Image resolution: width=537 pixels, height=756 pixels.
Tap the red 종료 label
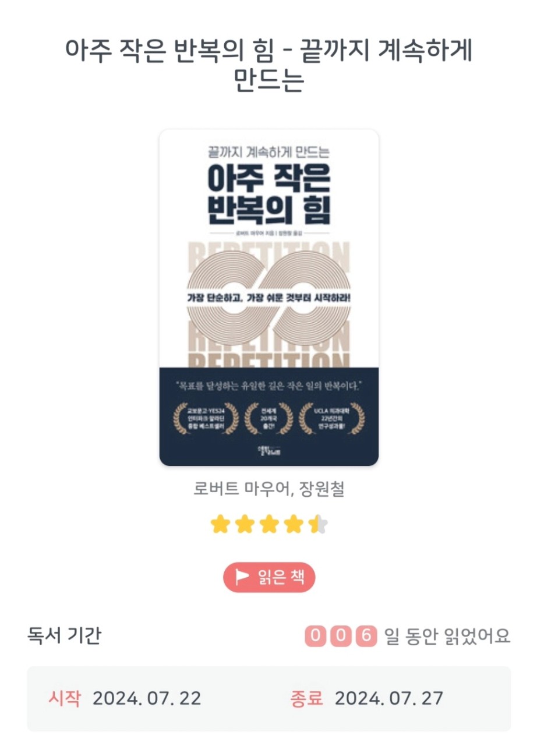[x=306, y=698]
